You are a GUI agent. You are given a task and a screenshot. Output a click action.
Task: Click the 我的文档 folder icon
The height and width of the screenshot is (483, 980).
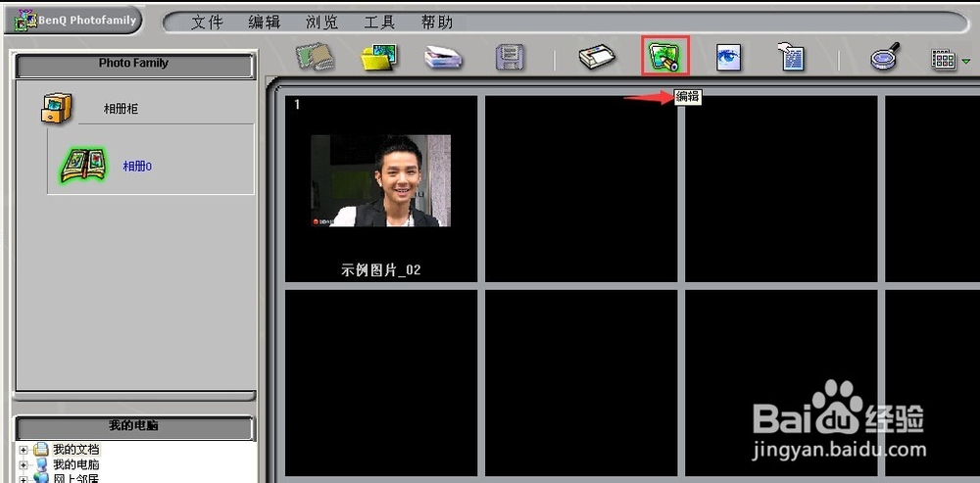coord(40,450)
